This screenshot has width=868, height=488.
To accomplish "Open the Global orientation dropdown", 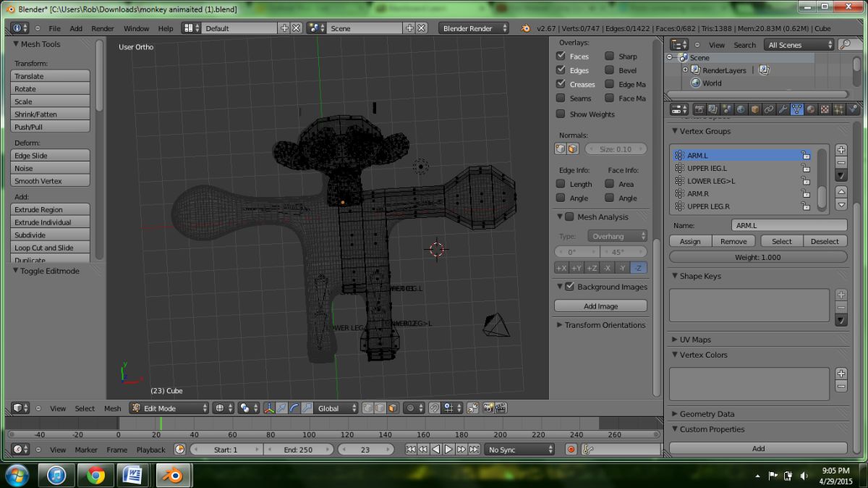I will 336,408.
